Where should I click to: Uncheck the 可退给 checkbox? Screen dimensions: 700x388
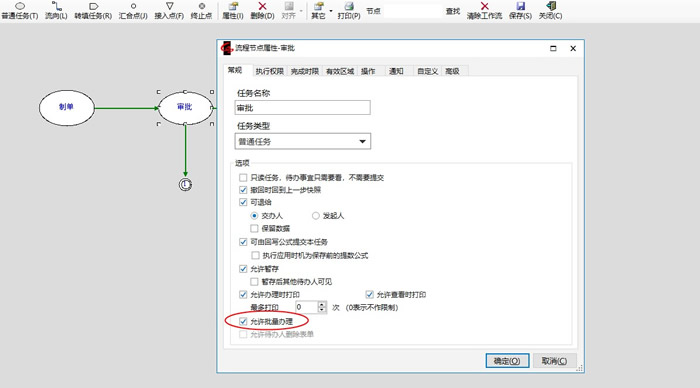tap(243, 202)
